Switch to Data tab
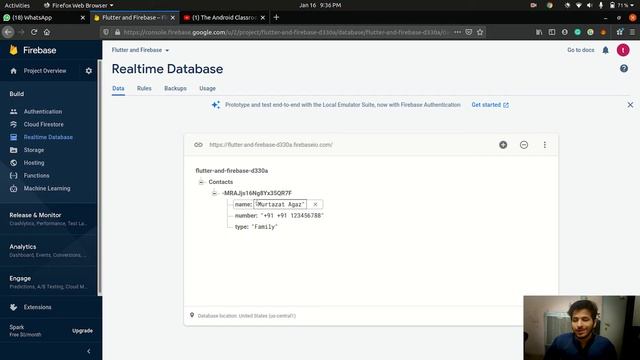This screenshot has width=640, height=360. [118, 88]
